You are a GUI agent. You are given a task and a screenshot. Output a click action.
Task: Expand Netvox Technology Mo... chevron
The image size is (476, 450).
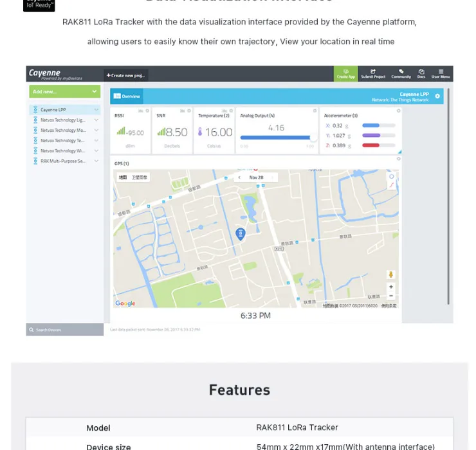(96, 130)
